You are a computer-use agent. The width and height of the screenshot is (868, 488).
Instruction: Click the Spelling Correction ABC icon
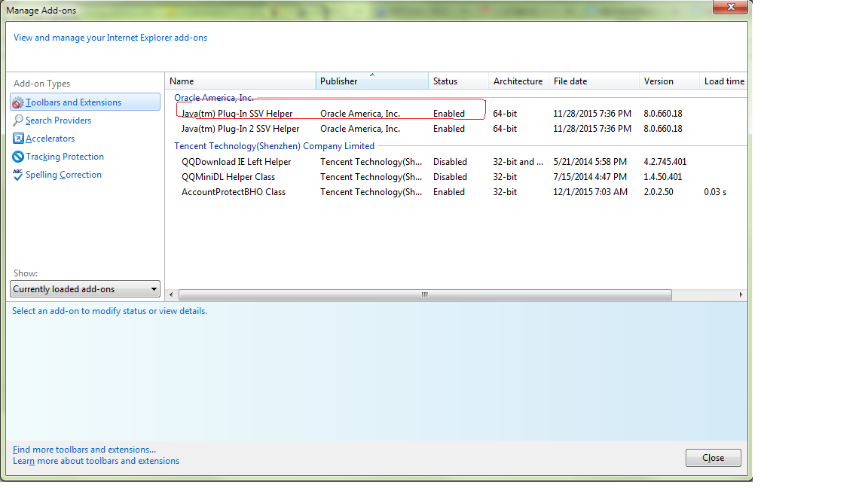point(18,175)
